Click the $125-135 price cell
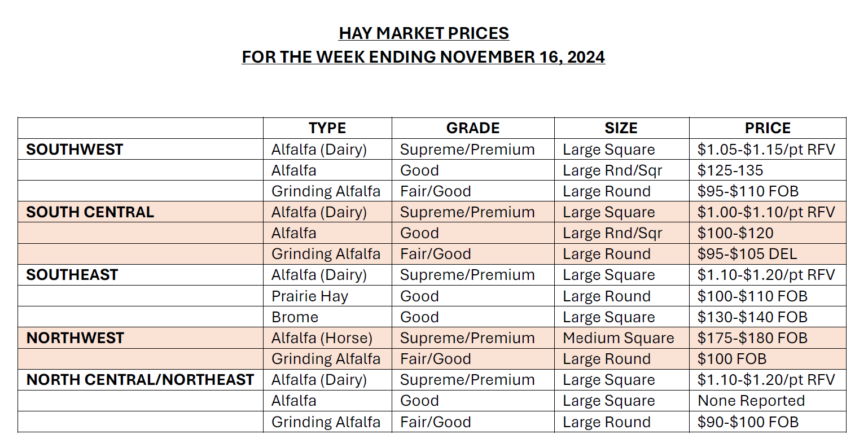 click(730, 170)
